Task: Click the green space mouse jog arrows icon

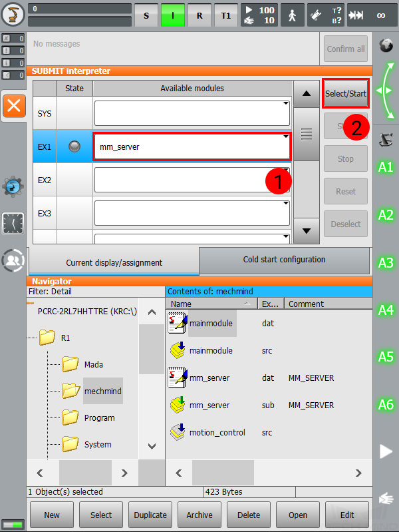Action: click(386, 91)
